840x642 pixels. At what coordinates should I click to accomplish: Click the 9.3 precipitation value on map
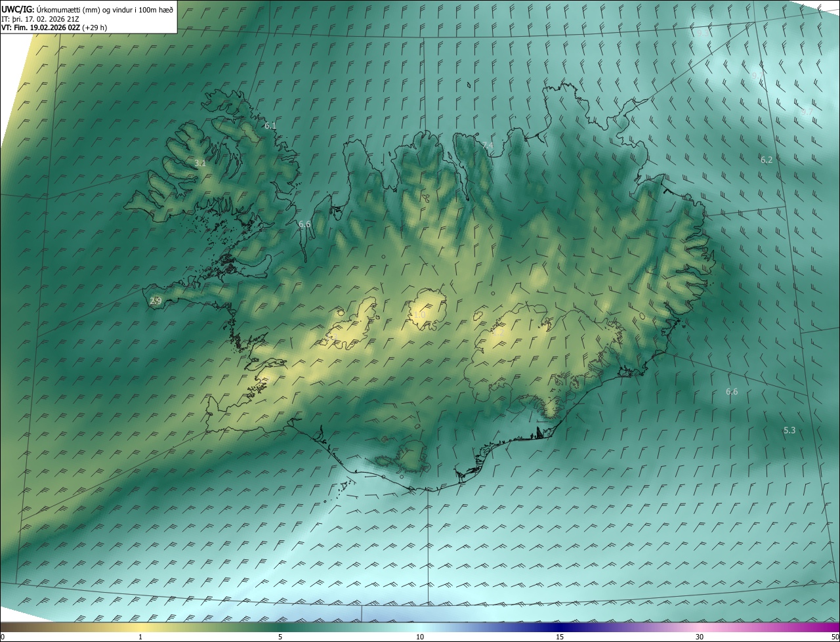pyautogui.click(x=702, y=32)
